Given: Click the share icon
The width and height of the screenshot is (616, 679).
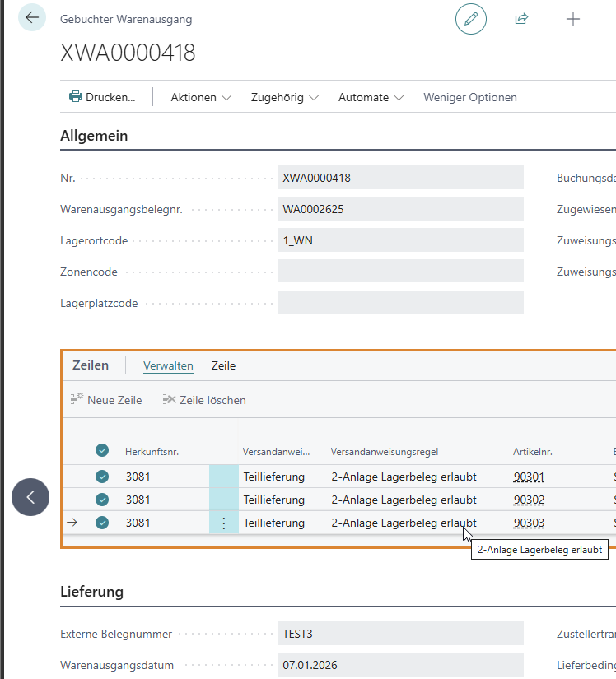Looking at the screenshot, I should pos(521,19).
